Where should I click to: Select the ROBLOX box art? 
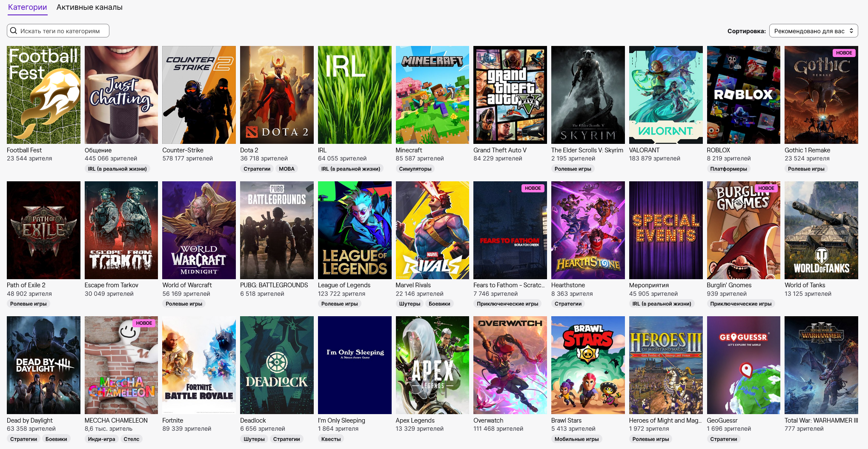(x=744, y=95)
